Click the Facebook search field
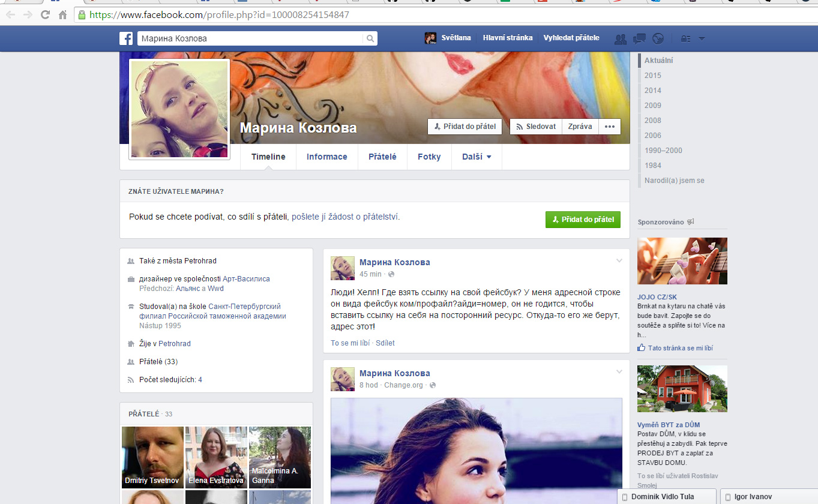Image resolution: width=818 pixels, height=504 pixels. coord(251,38)
